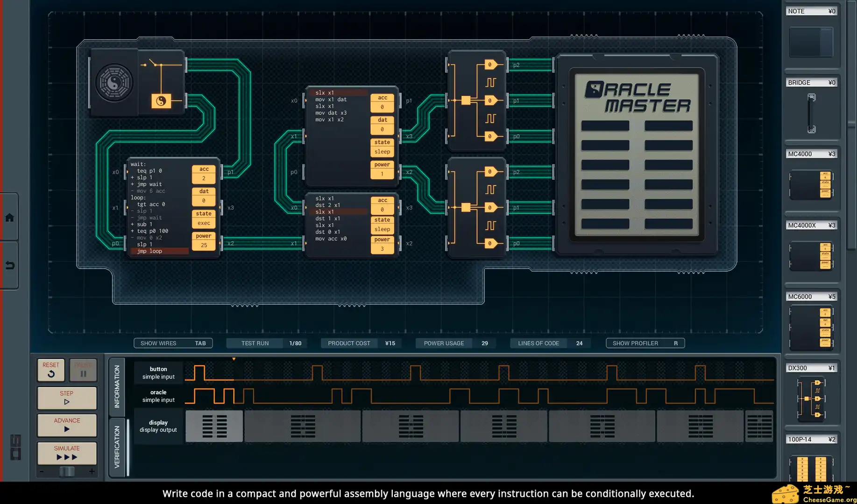Add a NOTE from the parts sidebar
The height and width of the screenshot is (504, 857).
811,42
